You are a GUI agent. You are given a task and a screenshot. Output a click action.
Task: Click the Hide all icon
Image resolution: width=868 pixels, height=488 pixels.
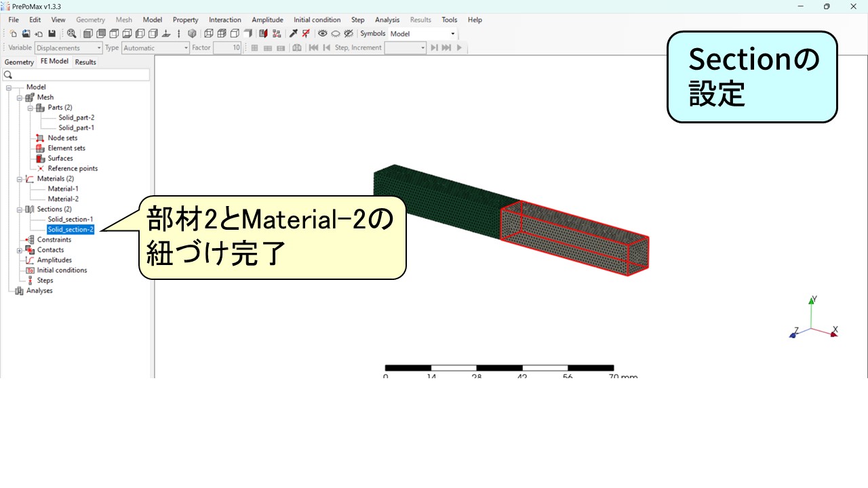pyautogui.click(x=336, y=33)
